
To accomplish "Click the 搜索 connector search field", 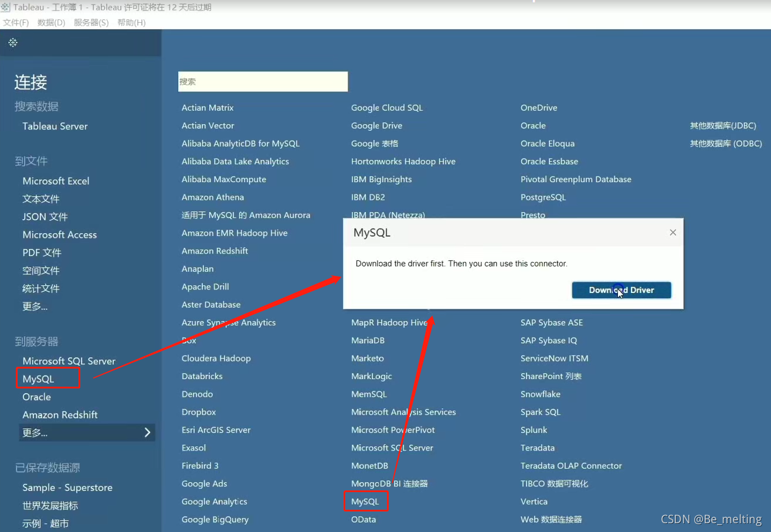I will tap(263, 81).
